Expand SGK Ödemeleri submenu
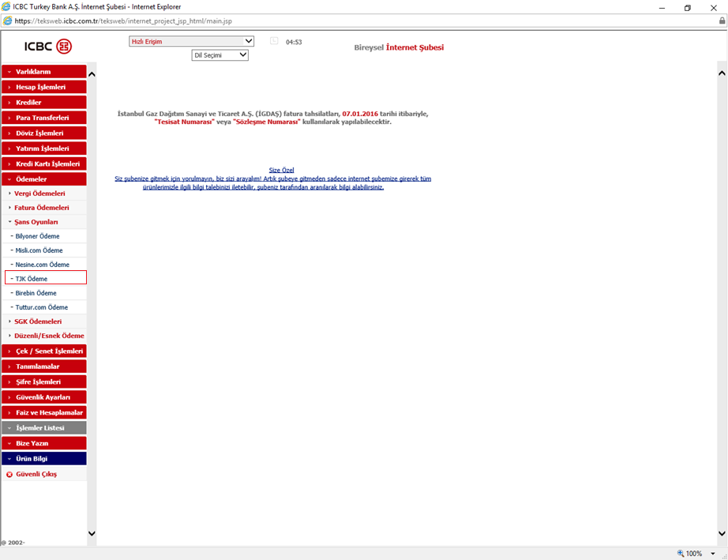This screenshot has height=560, width=728. [x=46, y=321]
